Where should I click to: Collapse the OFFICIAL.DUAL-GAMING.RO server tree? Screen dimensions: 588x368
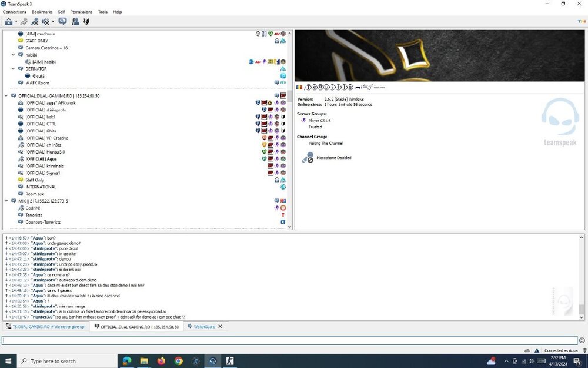tap(6, 95)
